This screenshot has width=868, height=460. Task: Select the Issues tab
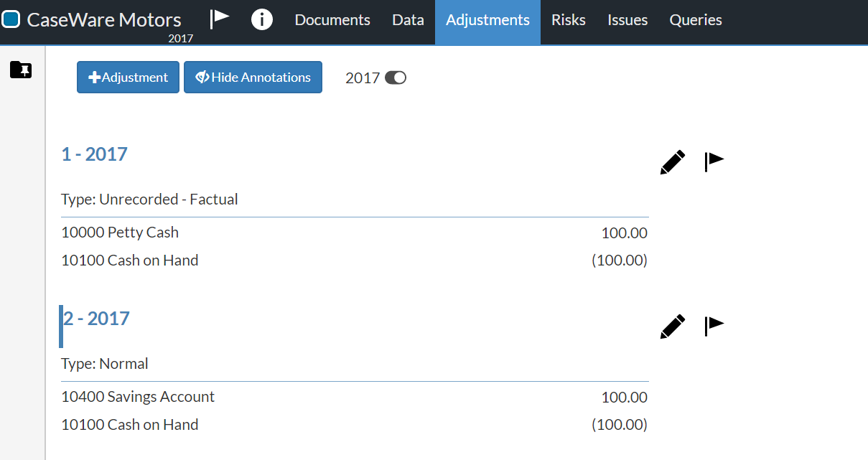(627, 19)
